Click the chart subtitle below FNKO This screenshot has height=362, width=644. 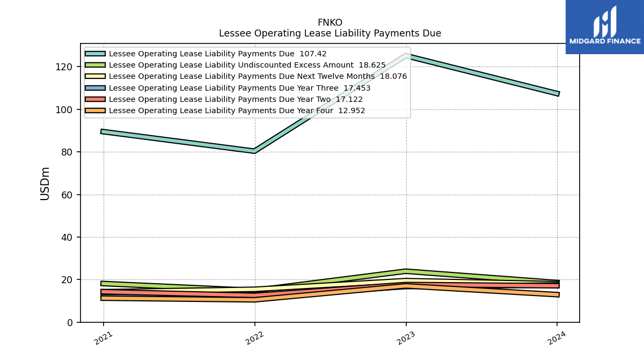pos(330,33)
